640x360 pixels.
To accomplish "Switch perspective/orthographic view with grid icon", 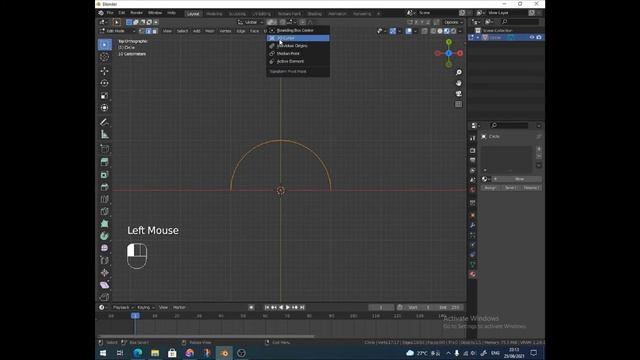I will click(x=459, y=104).
